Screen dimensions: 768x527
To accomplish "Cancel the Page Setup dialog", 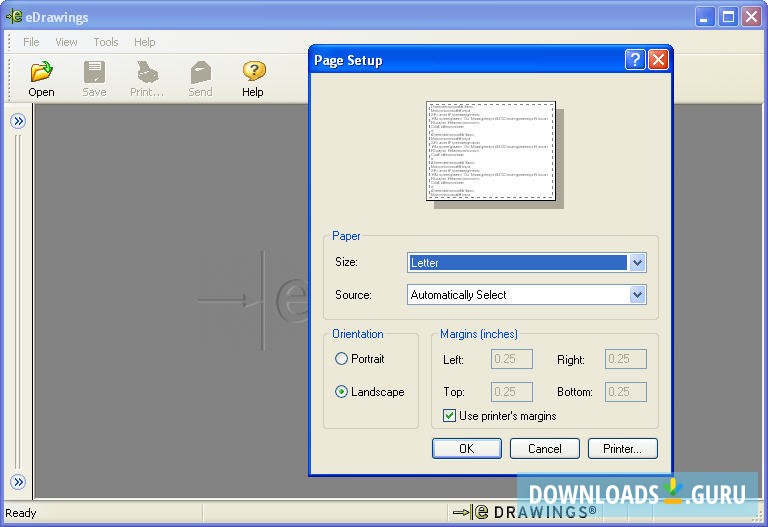I will 545,449.
